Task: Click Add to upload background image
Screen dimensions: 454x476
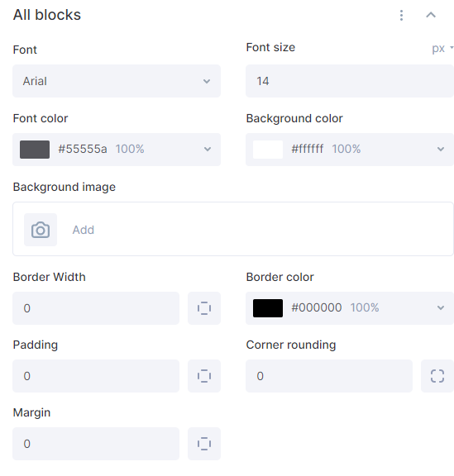Action: (x=84, y=230)
